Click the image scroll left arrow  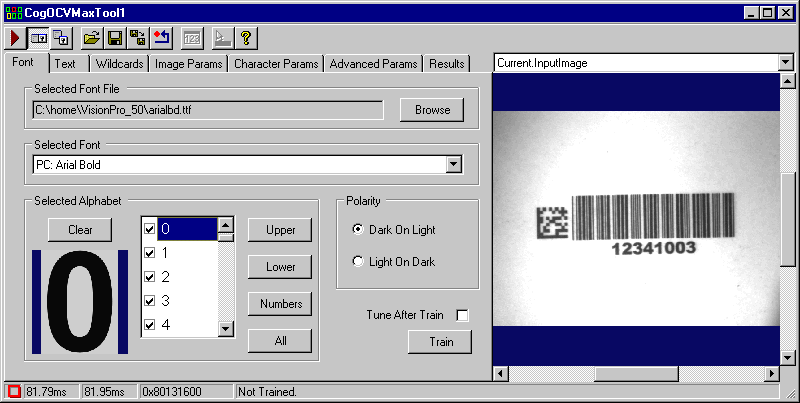pos(501,373)
